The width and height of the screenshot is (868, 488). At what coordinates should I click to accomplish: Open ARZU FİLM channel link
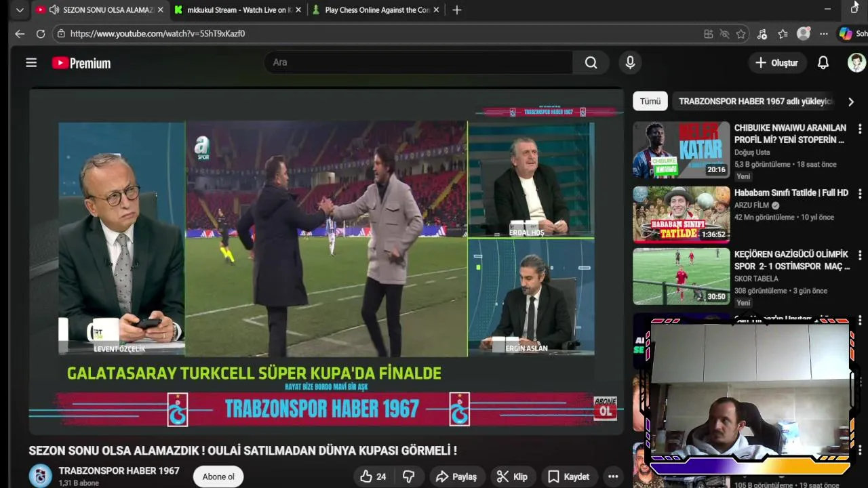coord(752,205)
